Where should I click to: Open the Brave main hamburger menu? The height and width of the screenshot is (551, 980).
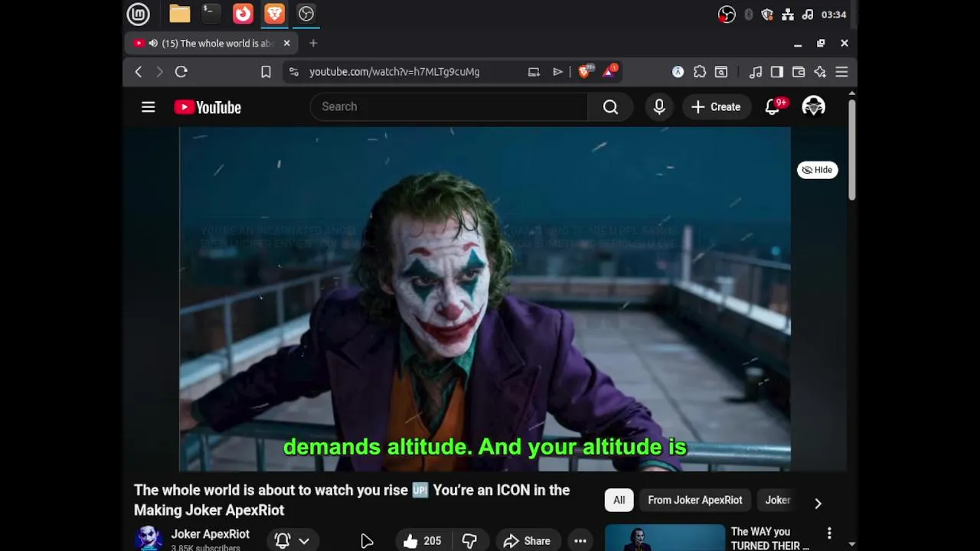pos(841,72)
